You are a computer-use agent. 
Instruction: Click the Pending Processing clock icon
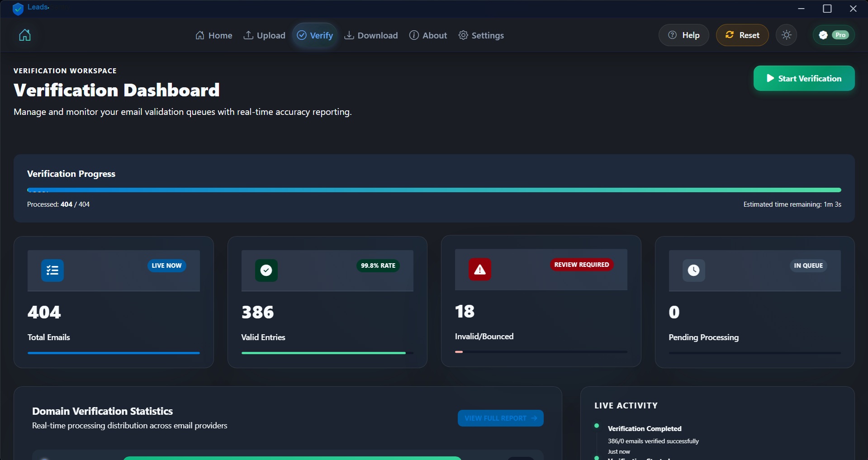tap(694, 270)
